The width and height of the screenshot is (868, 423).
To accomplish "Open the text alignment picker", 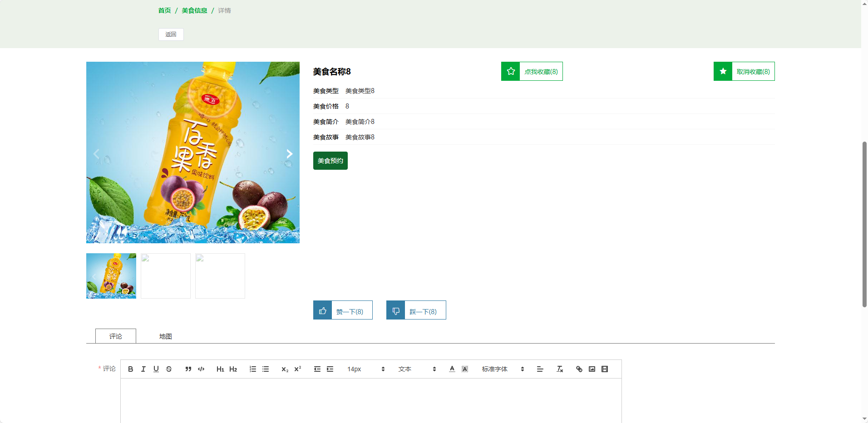I will [540, 369].
